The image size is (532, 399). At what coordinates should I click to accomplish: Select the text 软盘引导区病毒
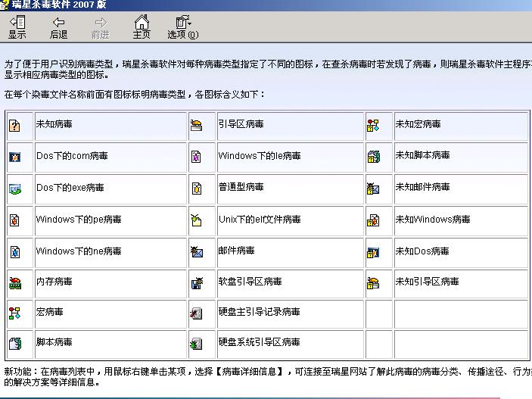[250, 282]
